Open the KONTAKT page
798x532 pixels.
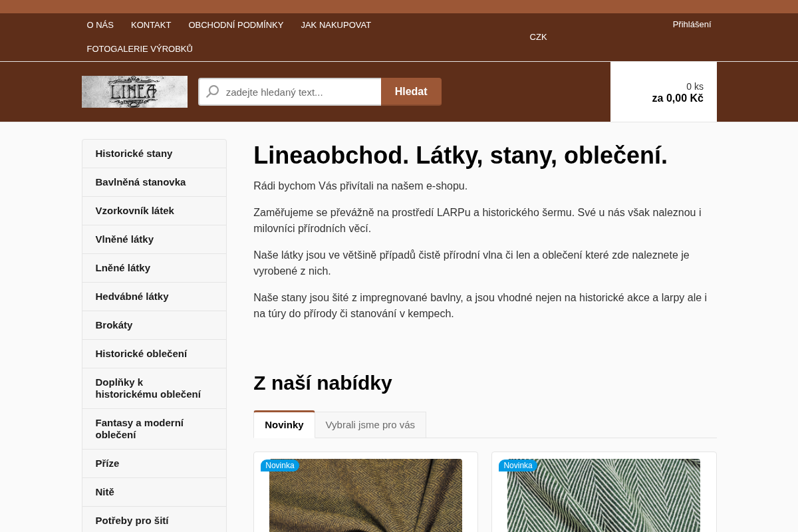[x=151, y=25]
